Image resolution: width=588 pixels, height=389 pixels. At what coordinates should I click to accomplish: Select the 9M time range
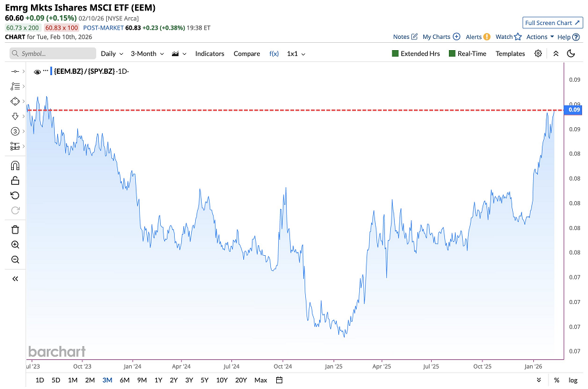pyautogui.click(x=142, y=380)
